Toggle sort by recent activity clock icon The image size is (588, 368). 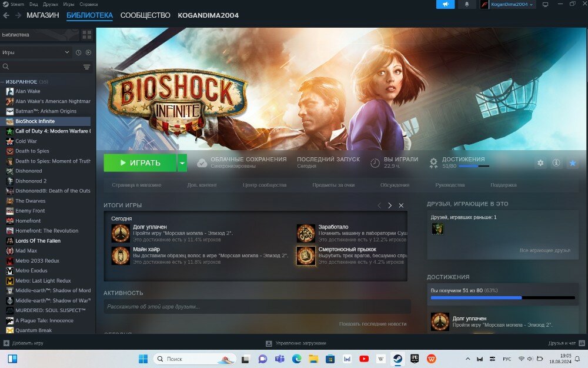coord(78,52)
